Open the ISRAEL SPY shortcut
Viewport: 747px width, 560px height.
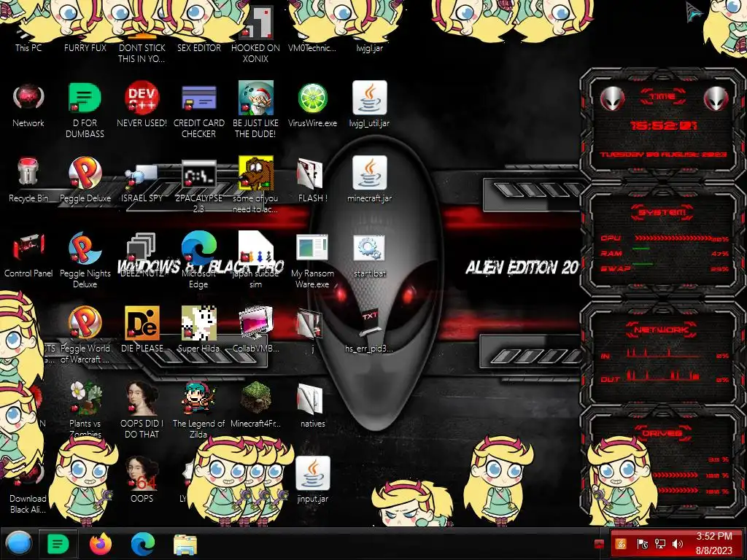142,176
